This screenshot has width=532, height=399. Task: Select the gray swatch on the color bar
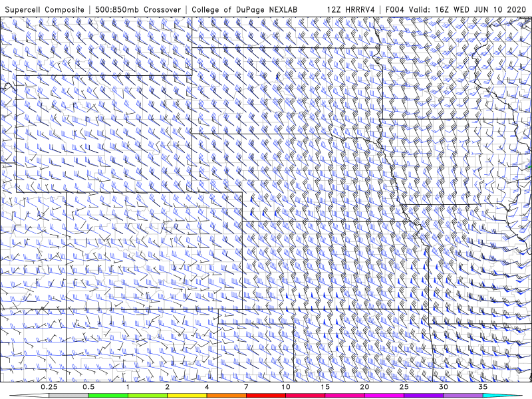click(x=69, y=396)
